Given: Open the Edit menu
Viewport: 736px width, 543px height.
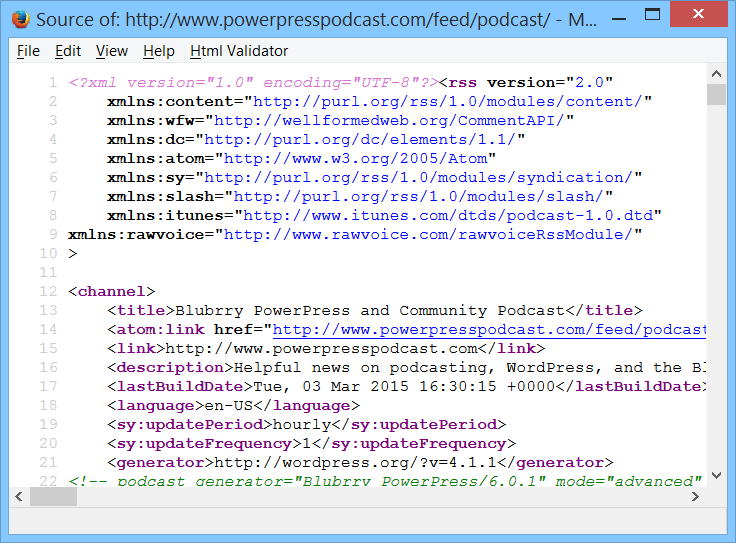Looking at the screenshot, I should click(68, 51).
